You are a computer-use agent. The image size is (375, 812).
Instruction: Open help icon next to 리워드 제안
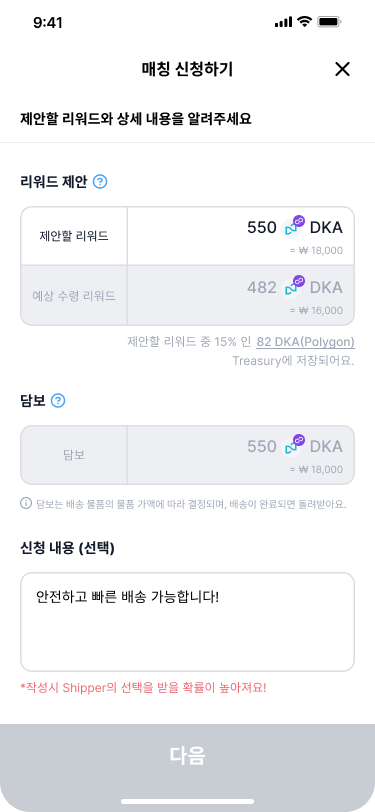click(x=100, y=182)
